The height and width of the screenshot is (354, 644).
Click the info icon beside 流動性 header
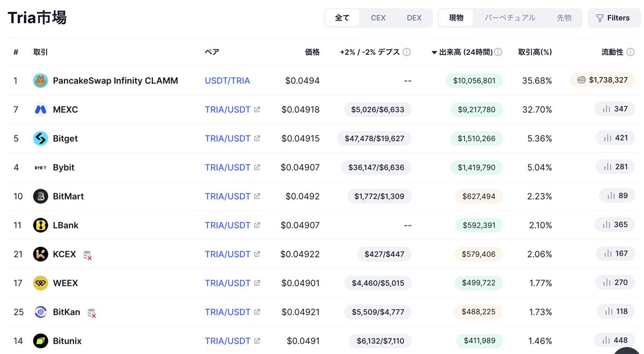pos(631,52)
